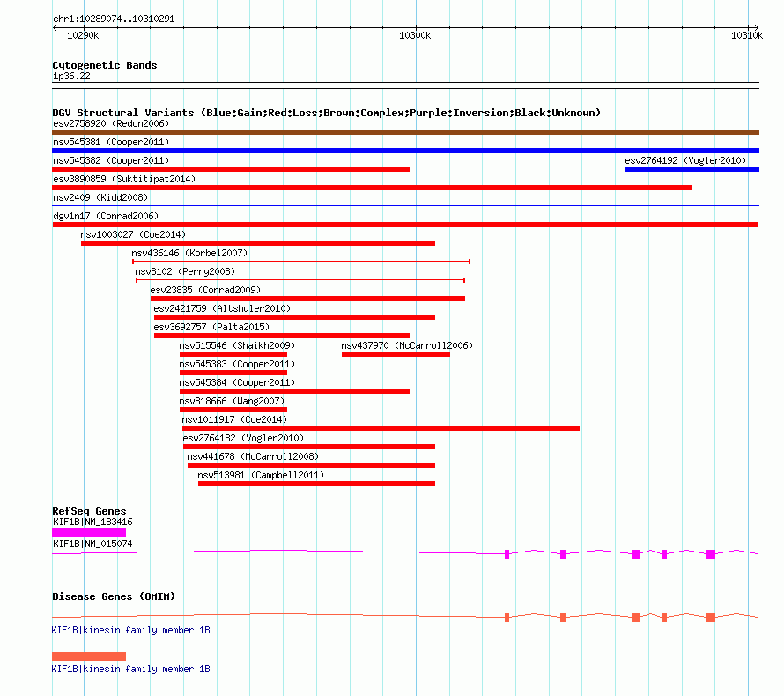Select the thin nsv2409 (Kidd2008) blue line
The height and width of the screenshot is (696, 784).
pyautogui.click(x=405, y=205)
